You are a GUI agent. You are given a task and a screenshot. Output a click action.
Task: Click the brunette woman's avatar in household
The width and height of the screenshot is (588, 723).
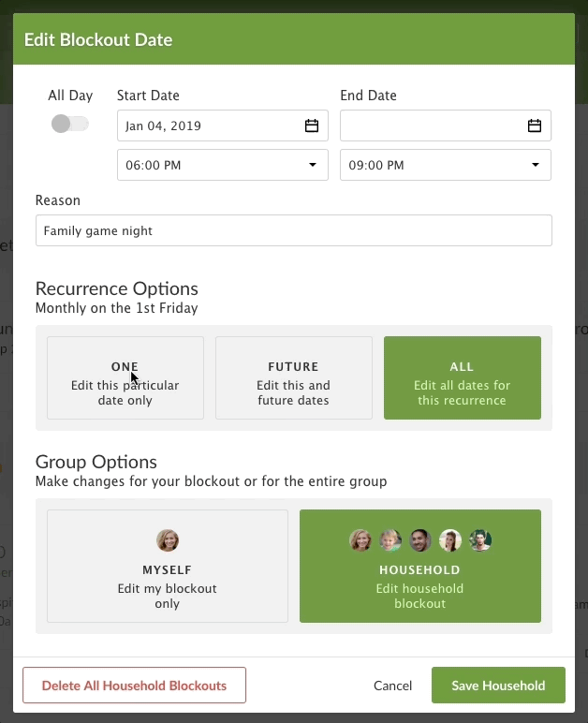[x=450, y=540]
